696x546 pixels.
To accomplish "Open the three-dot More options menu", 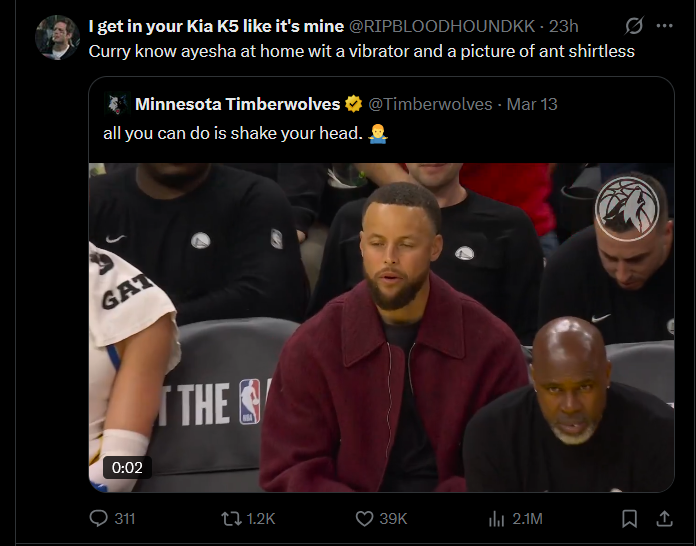I will pyautogui.click(x=664, y=26).
